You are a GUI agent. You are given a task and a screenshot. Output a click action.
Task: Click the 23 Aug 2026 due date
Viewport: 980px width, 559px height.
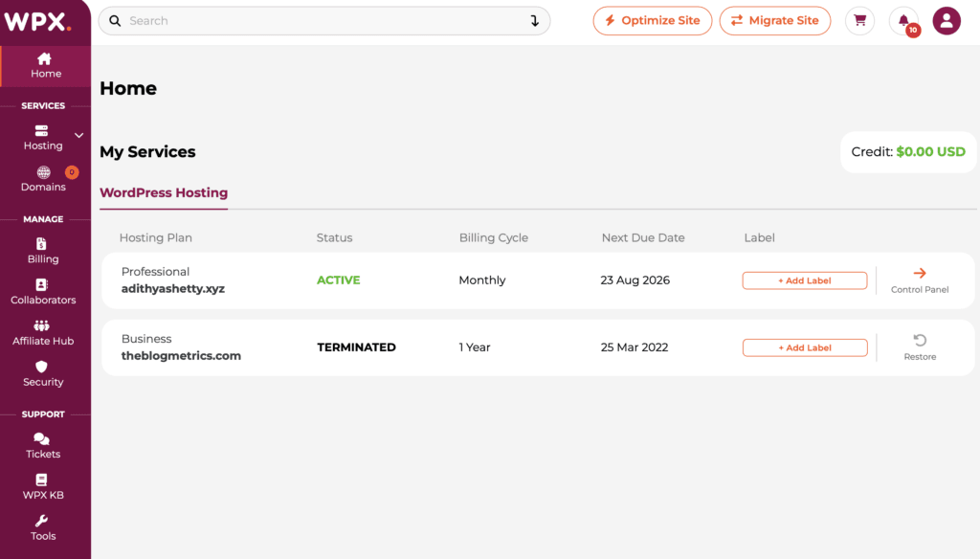pyautogui.click(x=635, y=280)
